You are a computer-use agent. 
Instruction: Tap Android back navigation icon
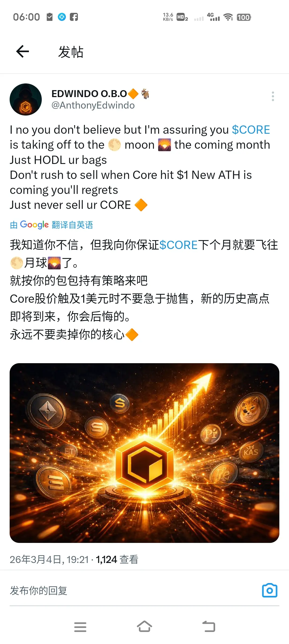(209, 626)
